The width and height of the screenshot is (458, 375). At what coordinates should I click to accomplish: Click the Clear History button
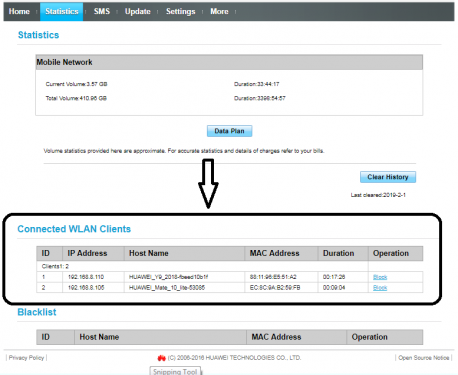click(x=388, y=177)
